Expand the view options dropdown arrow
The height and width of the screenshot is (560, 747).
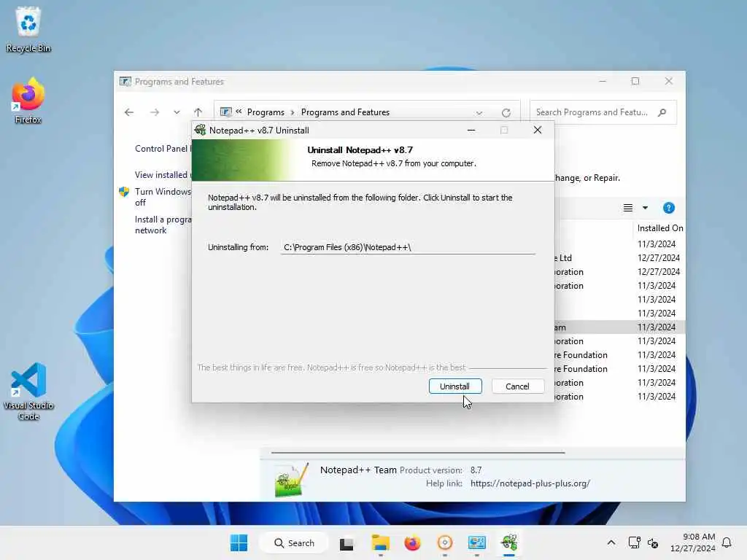[645, 208]
